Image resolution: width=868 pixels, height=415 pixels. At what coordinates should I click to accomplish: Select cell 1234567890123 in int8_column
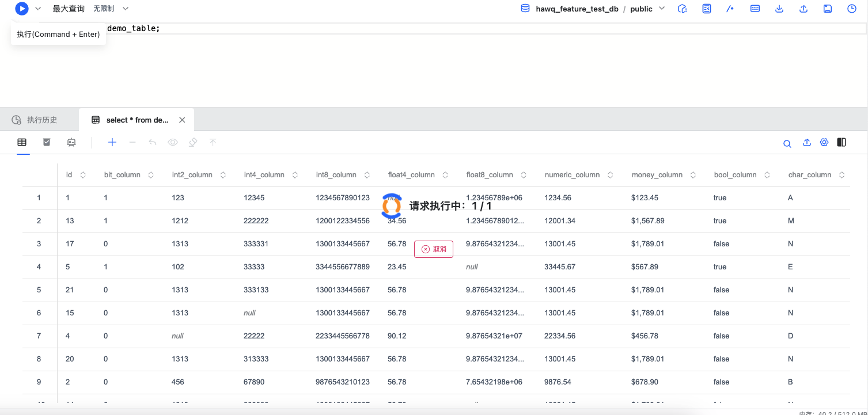(343, 198)
